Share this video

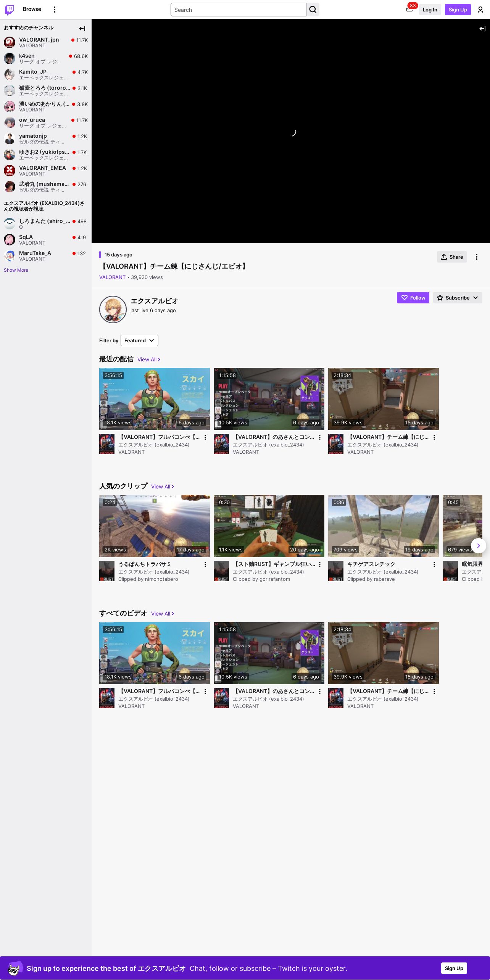tap(452, 257)
